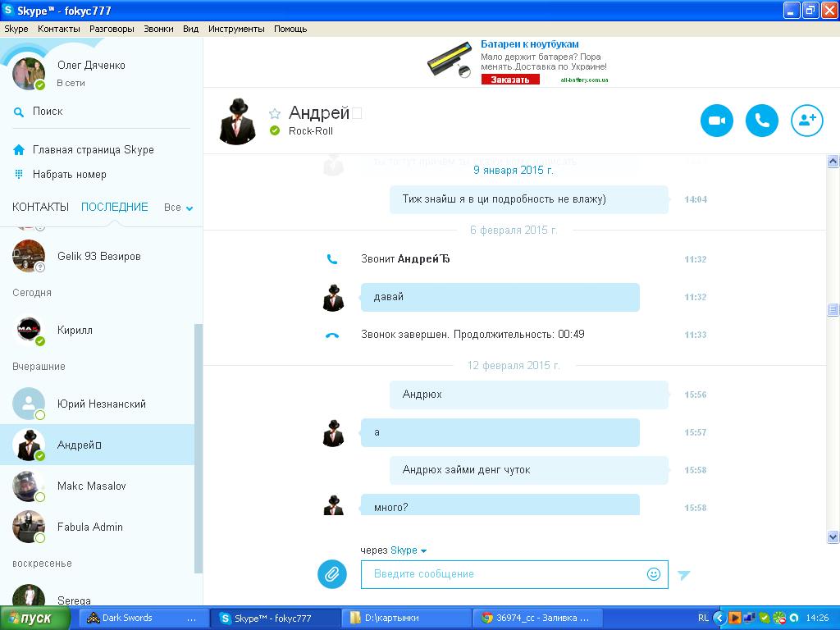Click the Введите сообщение input box

tap(514, 574)
